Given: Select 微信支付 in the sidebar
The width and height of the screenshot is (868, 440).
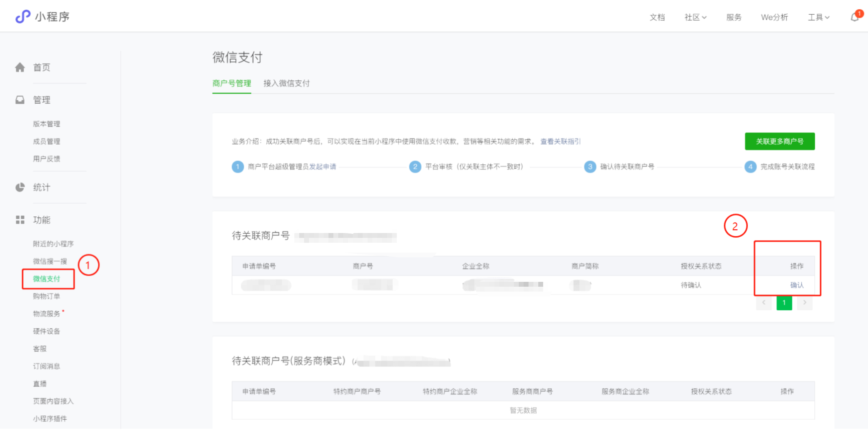Looking at the screenshot, I should click(47, 279).
